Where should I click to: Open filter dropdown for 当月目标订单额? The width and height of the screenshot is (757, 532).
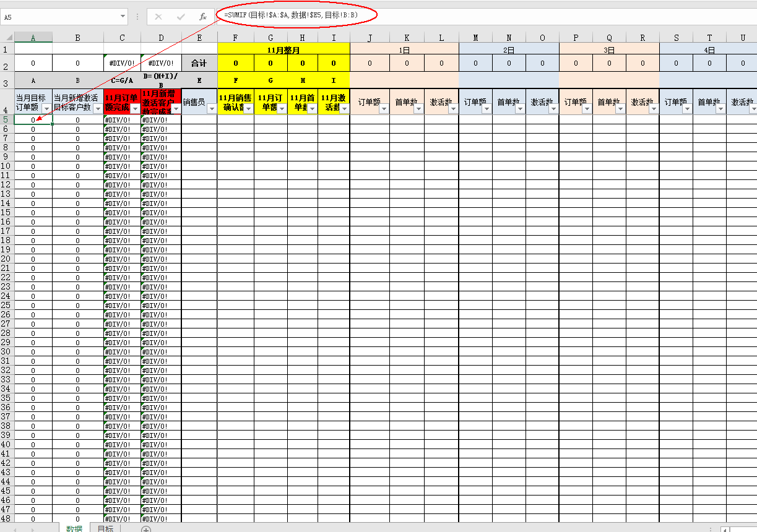click(x=46, y=108)
